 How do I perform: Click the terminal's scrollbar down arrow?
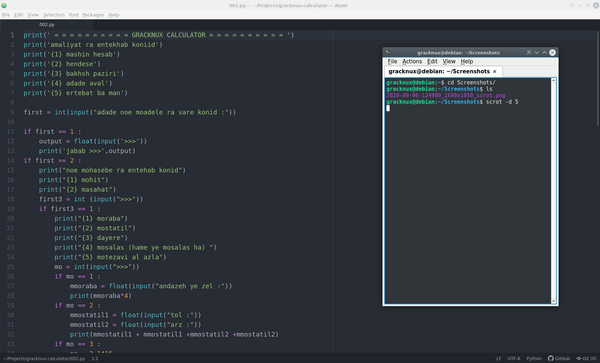tap(553, 301)
